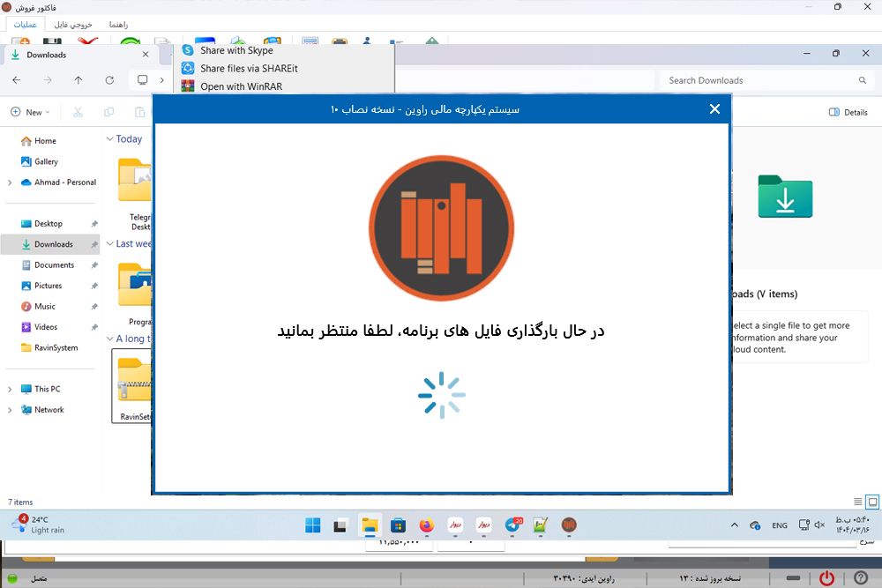
Task: Click the Ravin app icon in taskbar
Action: click(569, 525)
